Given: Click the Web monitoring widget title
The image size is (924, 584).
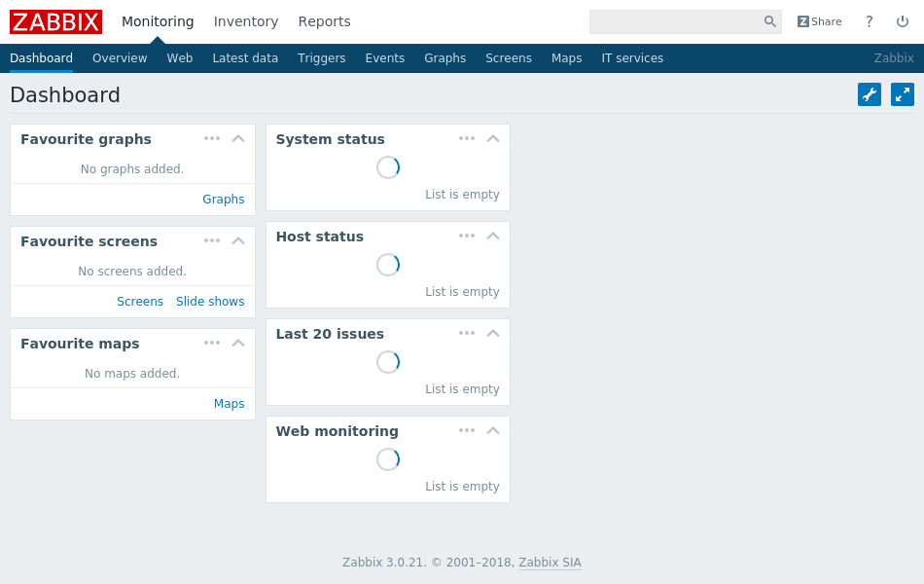Looking at the screenshot, I should (x=338, y=431).
